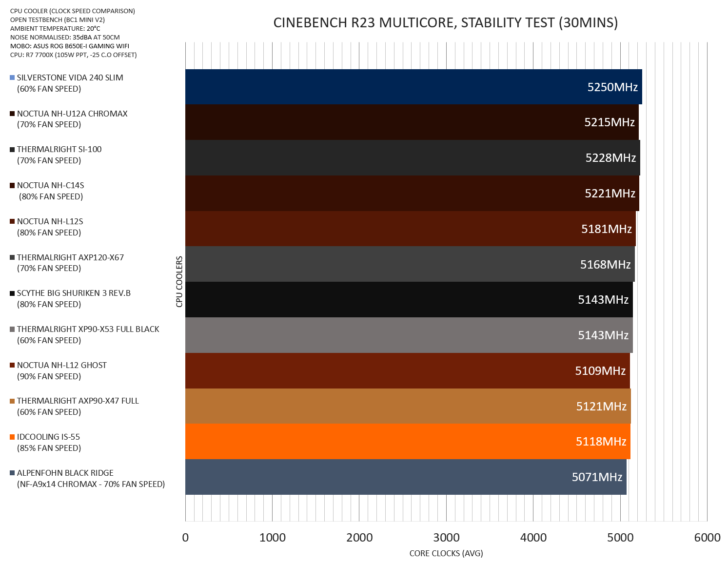Click the CORE CLOCKS (AVG) axis title
The image size is (728, 563).
pos(446,553)
